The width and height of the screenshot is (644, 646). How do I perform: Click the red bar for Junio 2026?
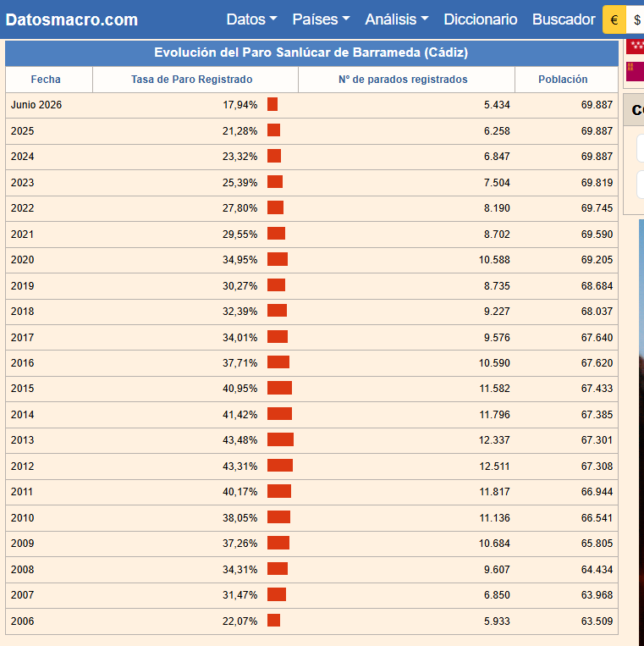(272, 104)
